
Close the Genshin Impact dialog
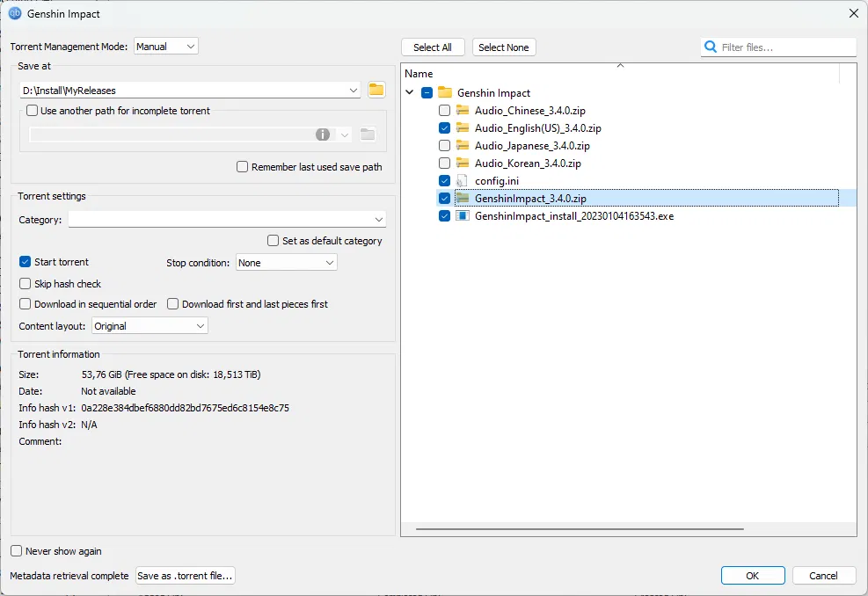854,13
